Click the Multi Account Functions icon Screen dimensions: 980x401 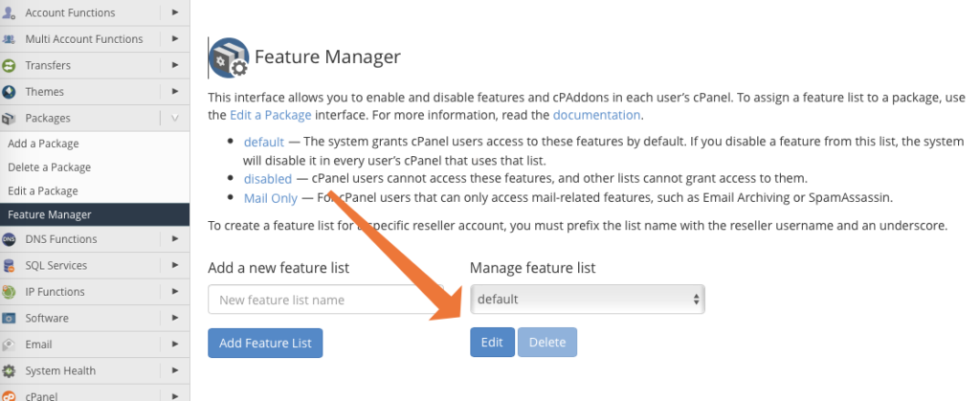10,39
